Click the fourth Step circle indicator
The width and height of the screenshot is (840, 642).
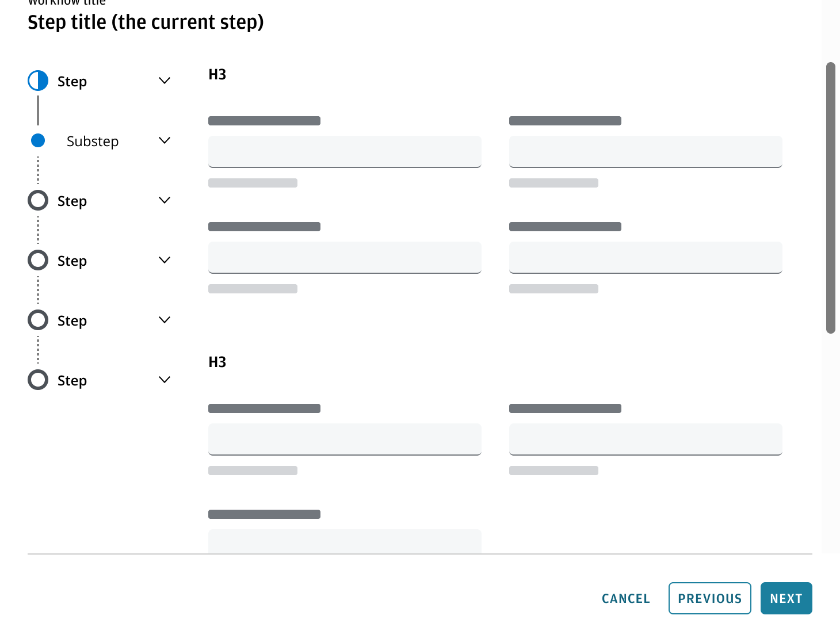pos(38,320)
